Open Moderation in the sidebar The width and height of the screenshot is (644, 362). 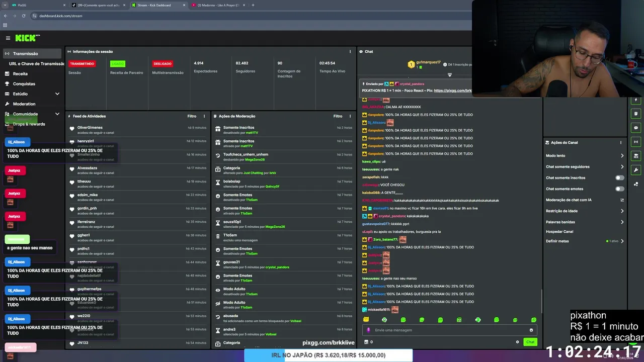(x=24, y=104)
